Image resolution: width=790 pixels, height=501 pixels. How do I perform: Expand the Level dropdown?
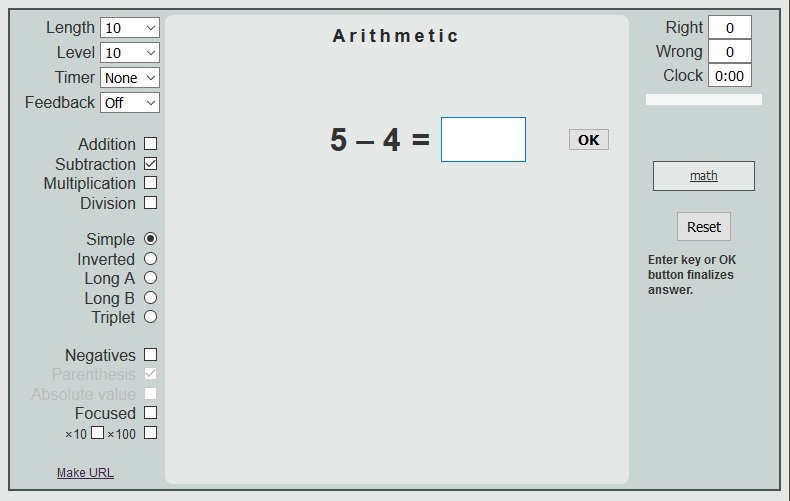click(x=130, y=53)
